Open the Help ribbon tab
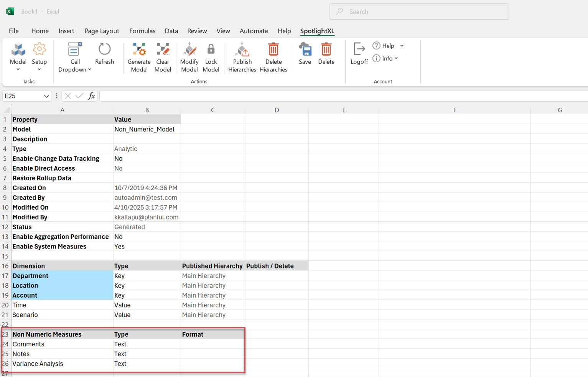The width and height of the screenshot is (588, 377). pos(284,31)
